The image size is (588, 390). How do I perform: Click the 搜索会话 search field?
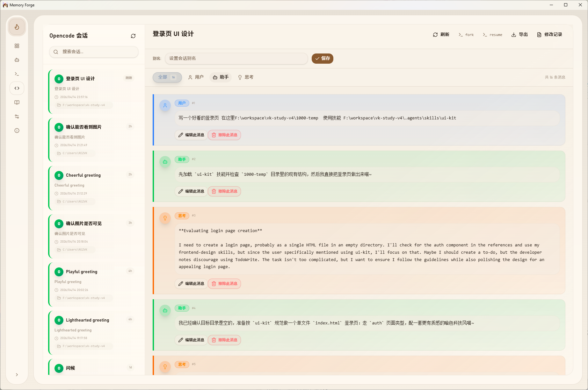coord(94,52)
